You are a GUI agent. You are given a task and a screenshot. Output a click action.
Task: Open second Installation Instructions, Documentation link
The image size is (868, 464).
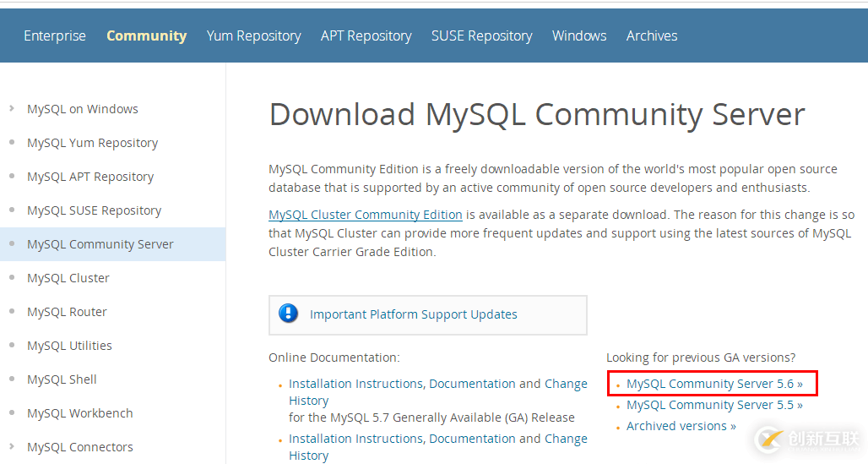click(x=403, y=439)
